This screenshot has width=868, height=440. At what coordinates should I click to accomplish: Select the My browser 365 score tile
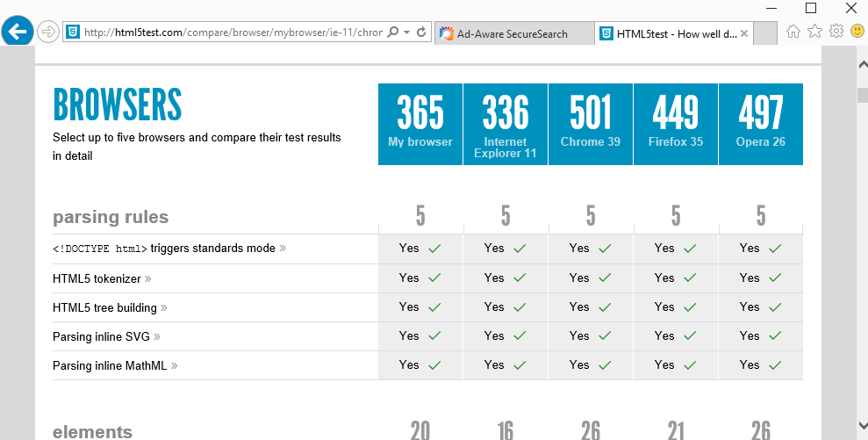(x=420, y=124)
